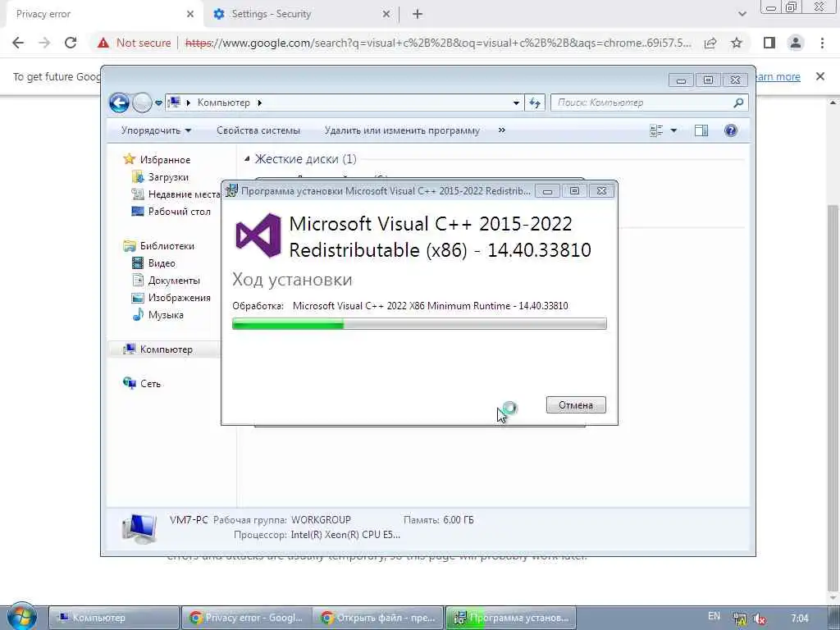Select Избранное in the navigation pane
840x630 pixels.
click(x=165, y=160)
